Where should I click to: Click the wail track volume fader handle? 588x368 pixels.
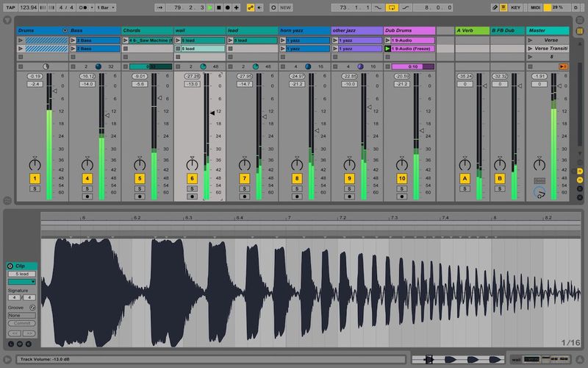[x=212, y=113]
